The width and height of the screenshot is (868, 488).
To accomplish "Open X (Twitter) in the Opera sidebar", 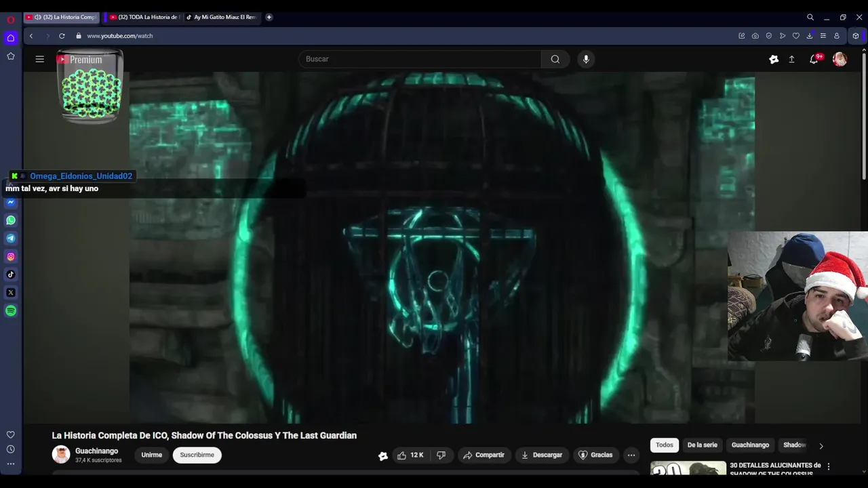I will coord(11,293).
